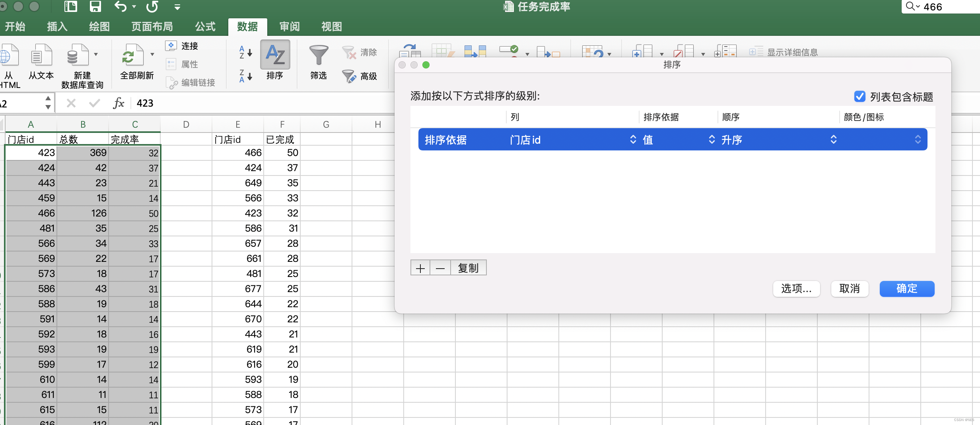980x425 pixels.
Task: Sort ascending with the A-Z arrow icon
Action: click(245, 52)
